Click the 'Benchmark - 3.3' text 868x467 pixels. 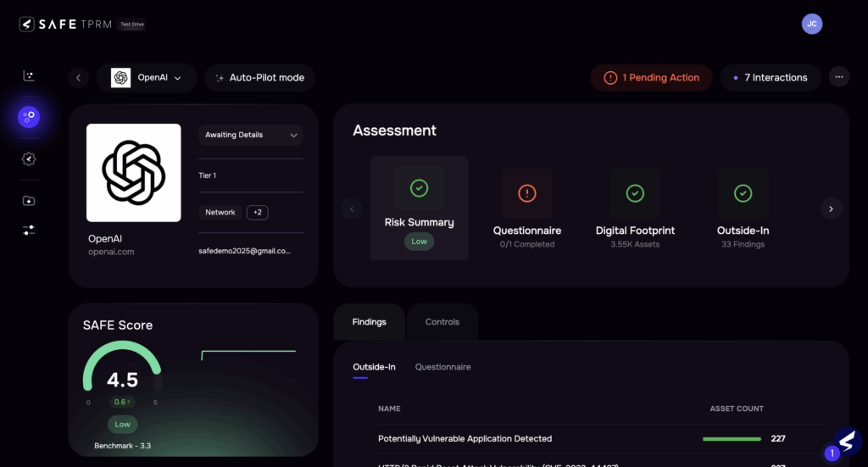(x=122, y=446)
